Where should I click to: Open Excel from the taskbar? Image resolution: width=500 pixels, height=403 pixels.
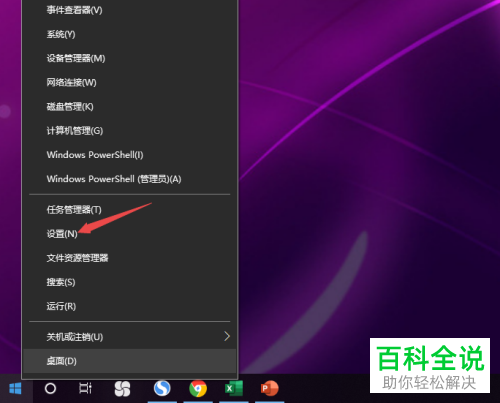[x=234, y=388]
